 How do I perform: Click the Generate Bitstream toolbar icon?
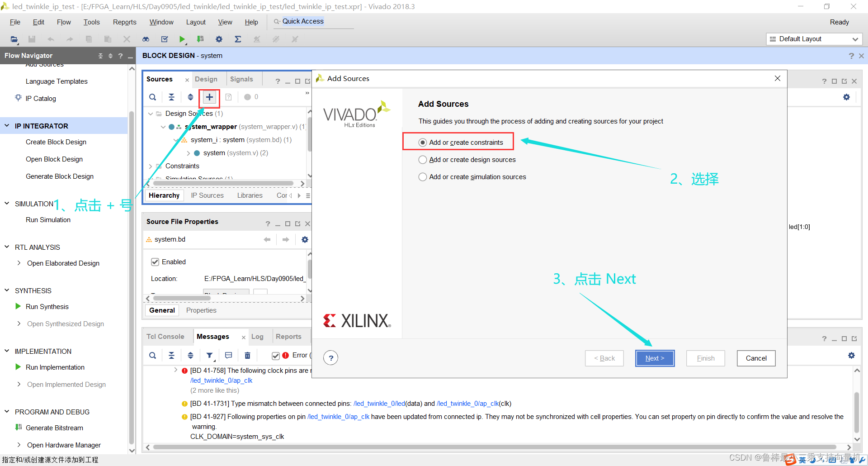pos(200,39)
